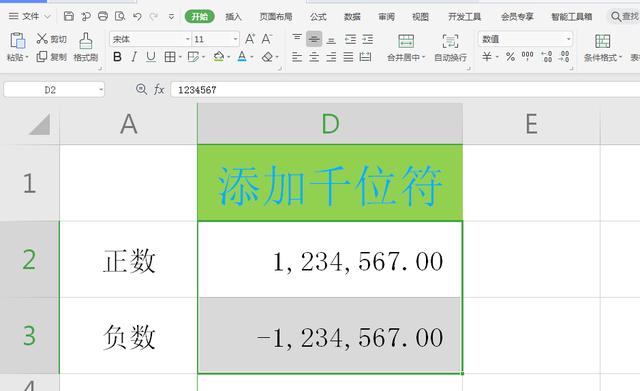640x391 pixels.
Task: Redo the last action
Action: (153, 16)
